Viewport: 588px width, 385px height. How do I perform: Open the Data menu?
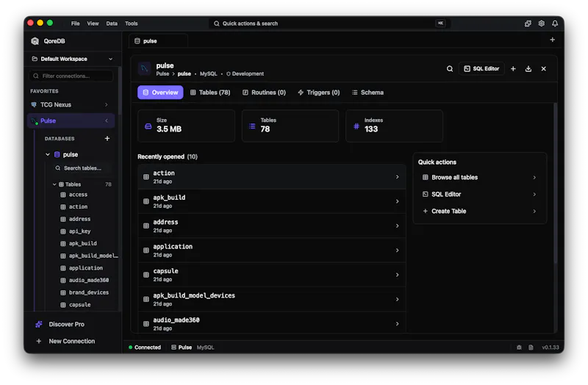[112, 24]
